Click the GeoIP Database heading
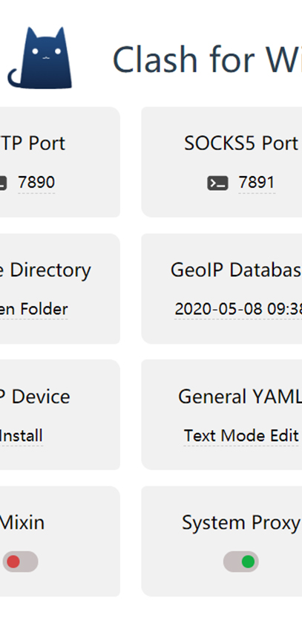The height and width of the screenshot is (644, 302). (237, 270)
